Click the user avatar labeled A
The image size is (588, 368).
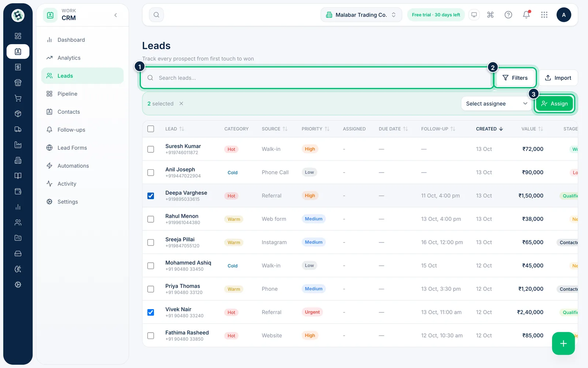(564, 15)
